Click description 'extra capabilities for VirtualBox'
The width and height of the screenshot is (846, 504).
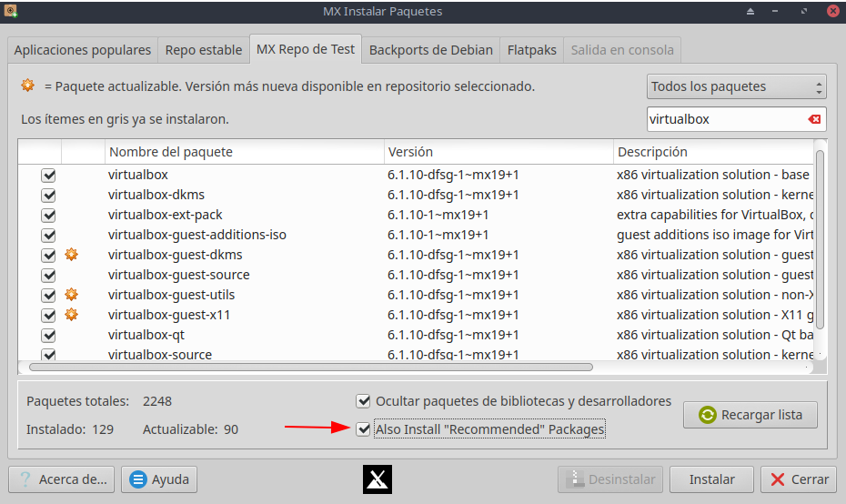pyautogui.click(x=715, y=215)
